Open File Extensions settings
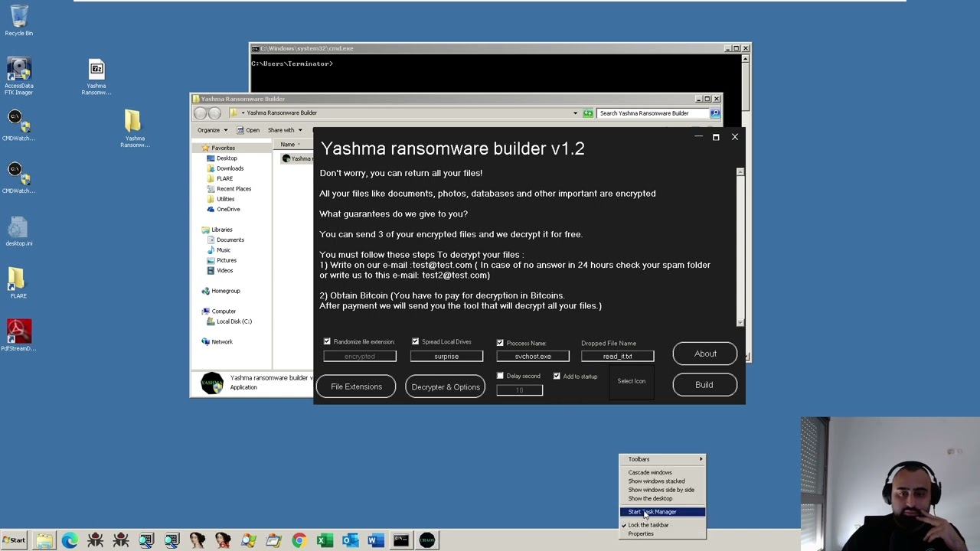Screen dimensions: 980x551 pos(356,386)
